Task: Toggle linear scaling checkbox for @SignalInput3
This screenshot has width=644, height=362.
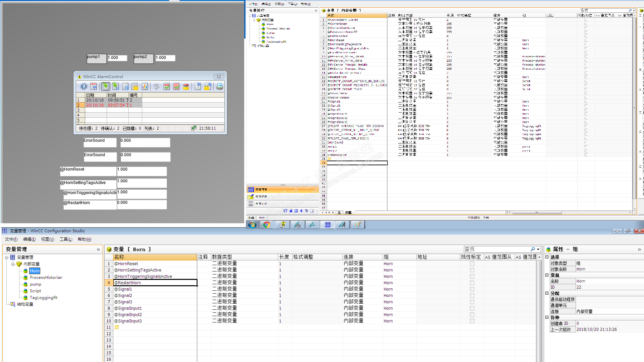Action: pos(472,321)
